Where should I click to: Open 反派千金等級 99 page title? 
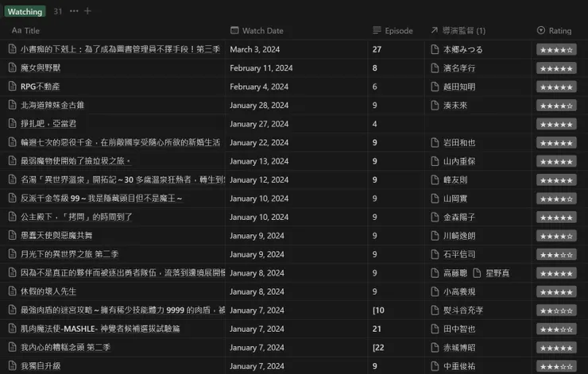101,199
